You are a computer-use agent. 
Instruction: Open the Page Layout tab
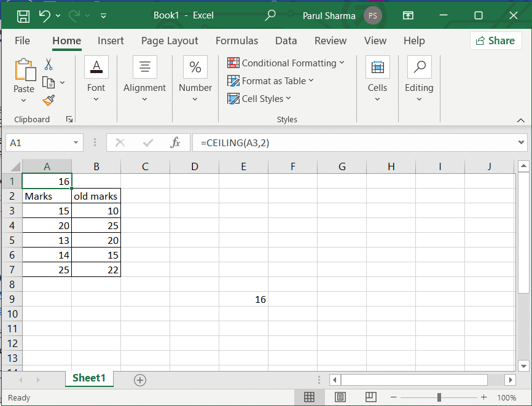(170, 41)
